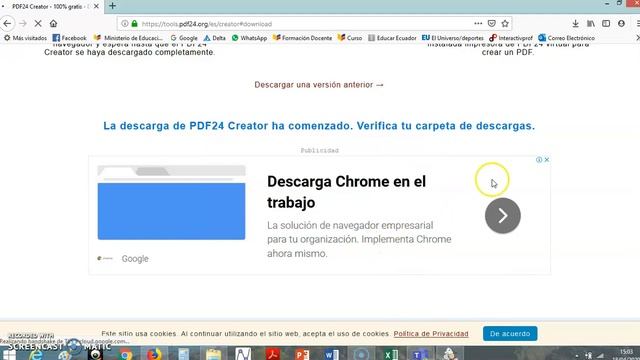The width and height of the screenshot is (640, 360).
Task: Show more bookmarks overflow chevron
Action: [x=637, y=38]
